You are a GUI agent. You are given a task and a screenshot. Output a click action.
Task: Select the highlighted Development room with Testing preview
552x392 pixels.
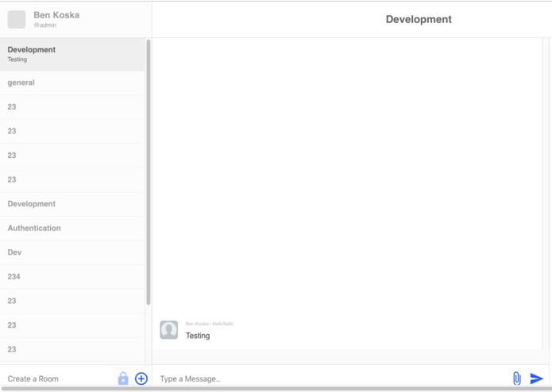tap(72, 54)
